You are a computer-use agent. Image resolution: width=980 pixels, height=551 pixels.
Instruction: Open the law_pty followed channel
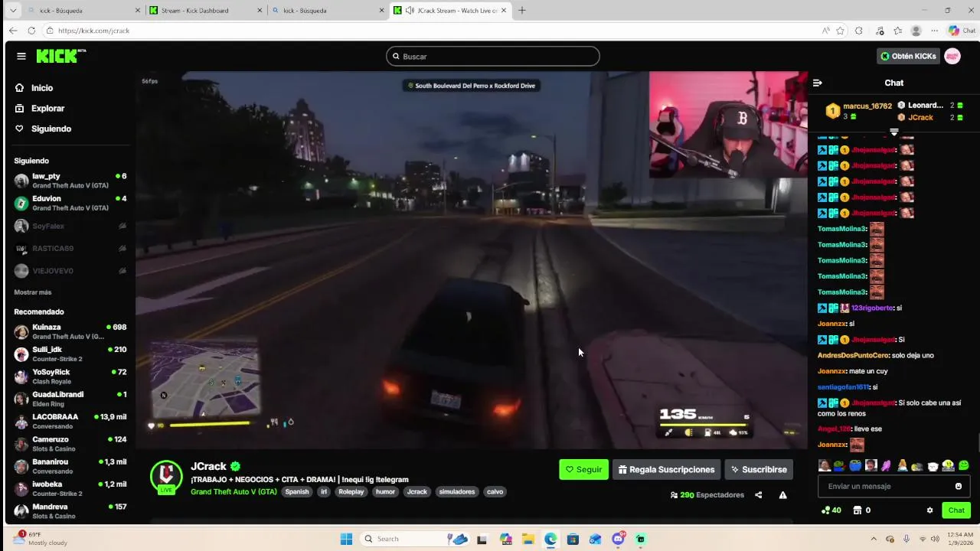[70, 181]
